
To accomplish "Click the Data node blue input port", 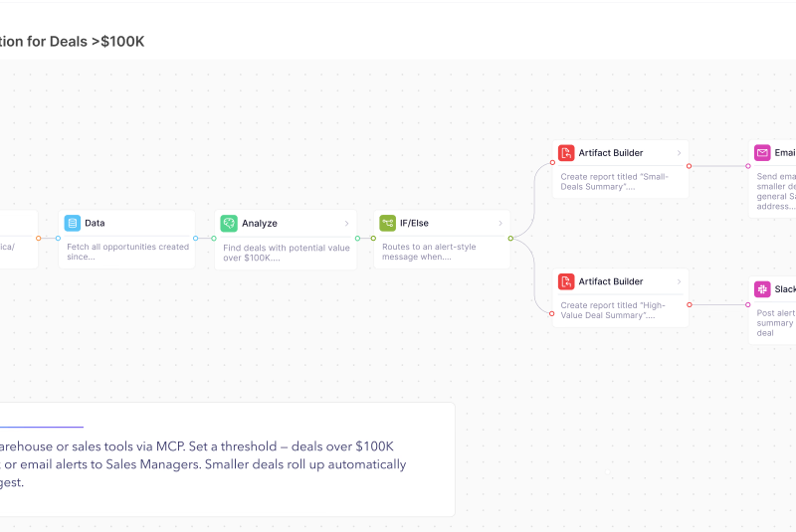I will point(58,239).
